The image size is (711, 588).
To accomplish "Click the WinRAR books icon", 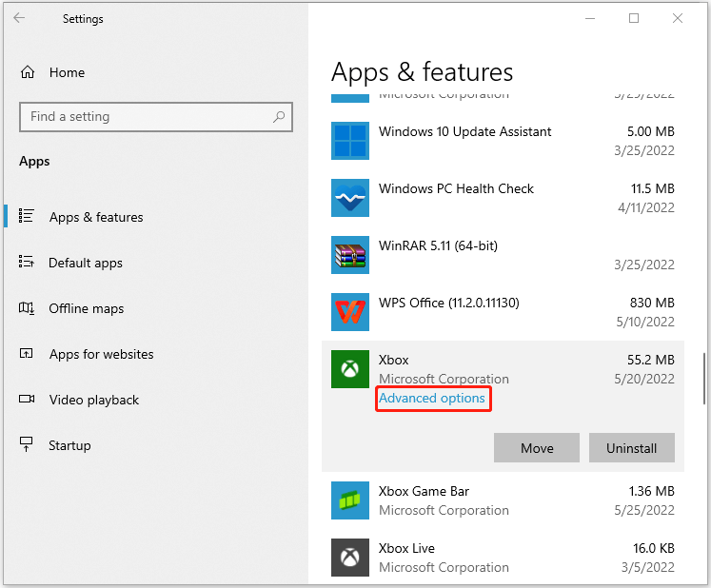I will click(350, 255).
